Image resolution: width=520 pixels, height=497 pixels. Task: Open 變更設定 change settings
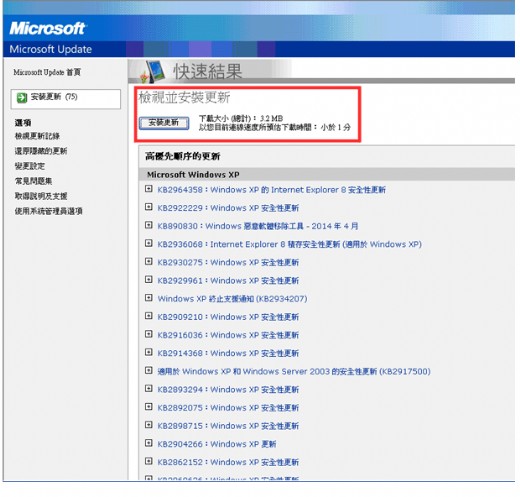(30, 166)
